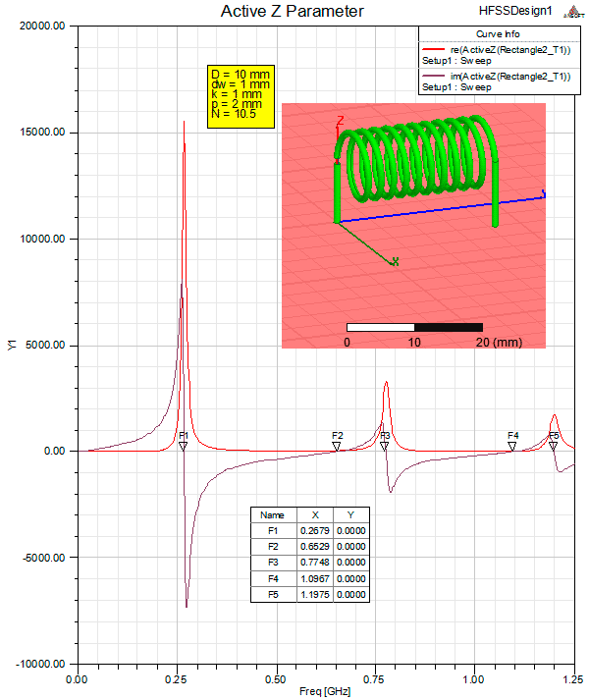
Task: Click the Name column header in marker table
Action: pos(272,514)
